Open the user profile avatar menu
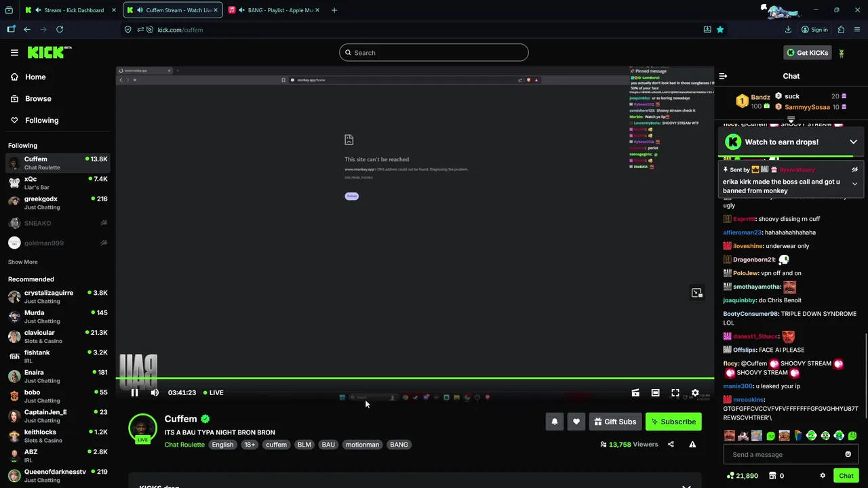Image resolution: width=868 pixels, height=488 pixels. click(842, 53)
